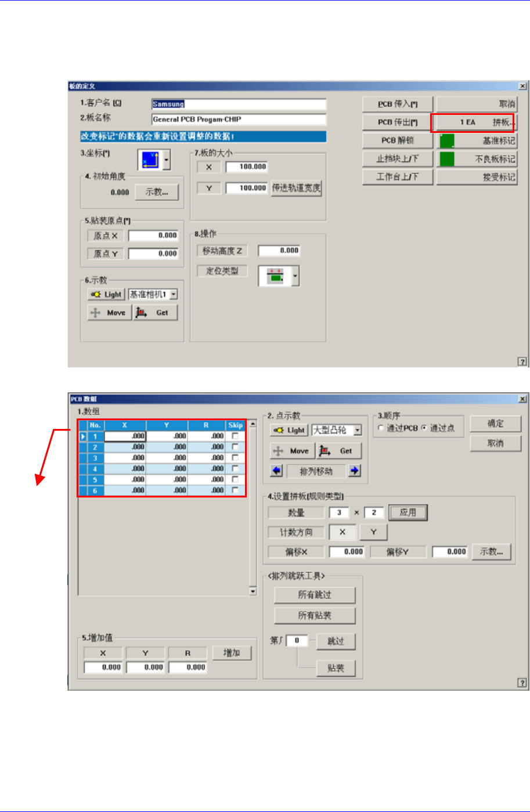
Task: Toggle Skip checkbox for row 1
Action: [235, 436]
